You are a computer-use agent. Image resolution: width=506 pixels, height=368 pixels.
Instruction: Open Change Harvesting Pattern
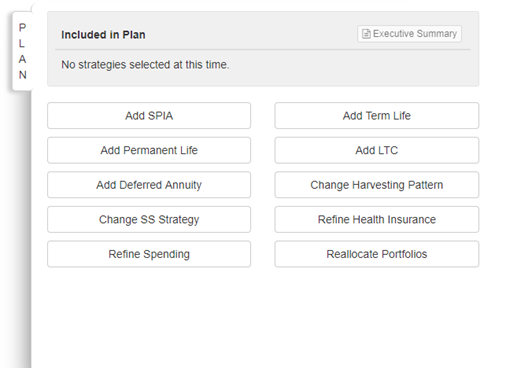pyautogui.click(x=377, y=185)
